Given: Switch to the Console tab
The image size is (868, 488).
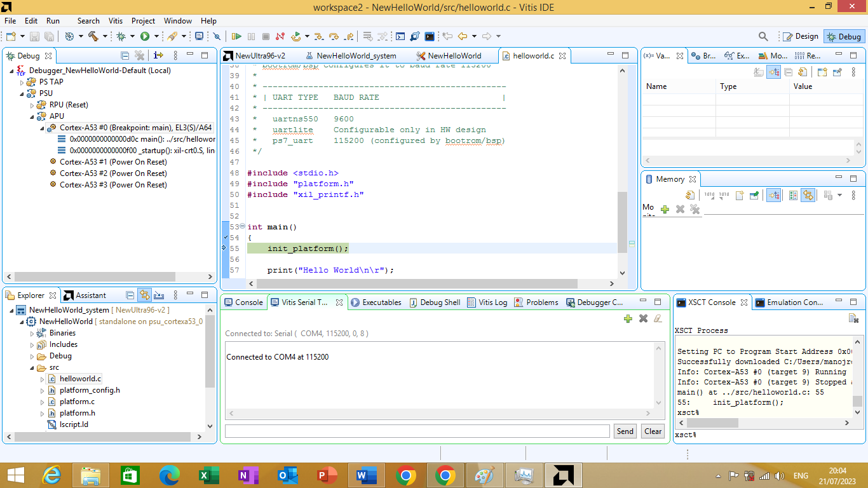Looking at the screenshot, I should tap(243, 302).
